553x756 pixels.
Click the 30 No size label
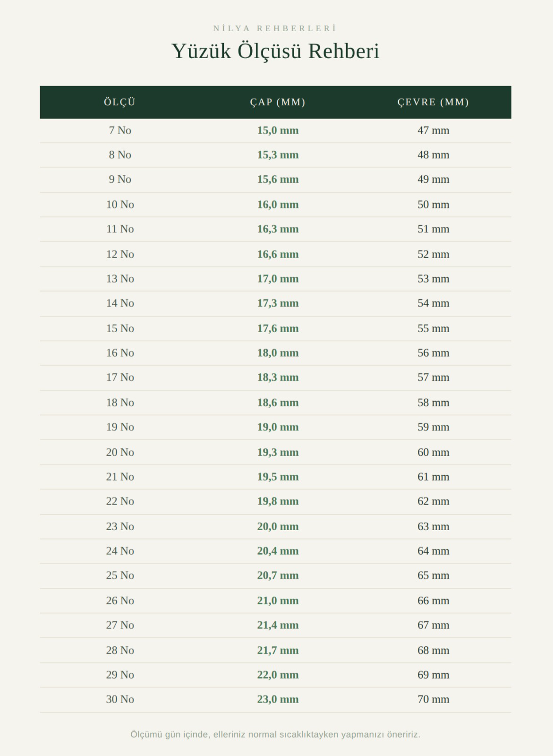click(x=120, y=699)
